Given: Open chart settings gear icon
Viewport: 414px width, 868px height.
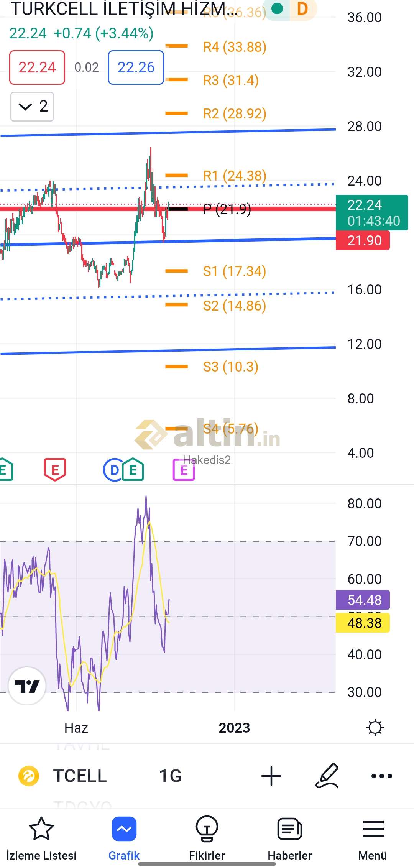Looking at the screenshot, I should pos(375,727).
